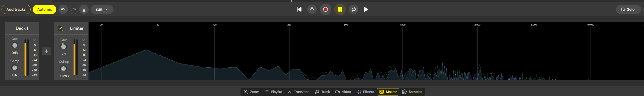644x96 pixels.
Task: Open the Samples tab
Action: (412, 92)
